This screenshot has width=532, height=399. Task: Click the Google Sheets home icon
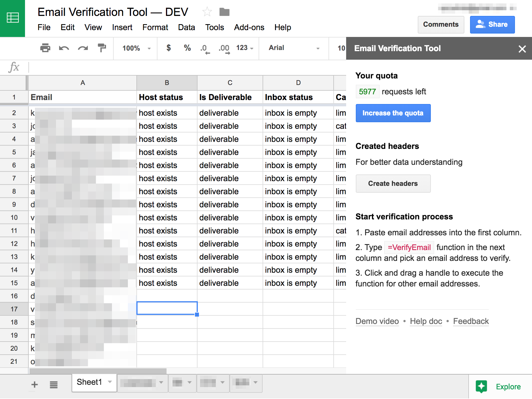click(x=13, y=18)
